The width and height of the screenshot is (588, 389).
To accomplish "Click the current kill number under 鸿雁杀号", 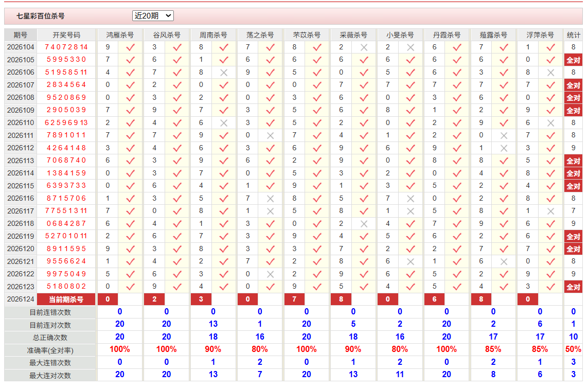I will [108, 299].
